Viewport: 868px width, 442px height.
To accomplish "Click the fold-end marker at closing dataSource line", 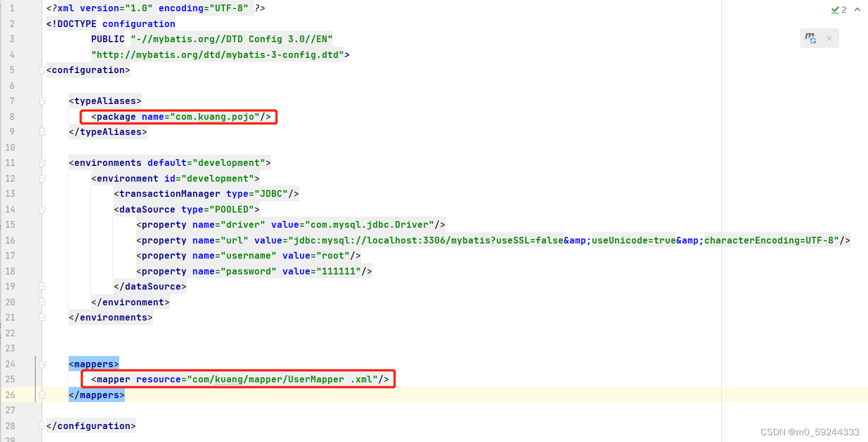I will 42,285.
